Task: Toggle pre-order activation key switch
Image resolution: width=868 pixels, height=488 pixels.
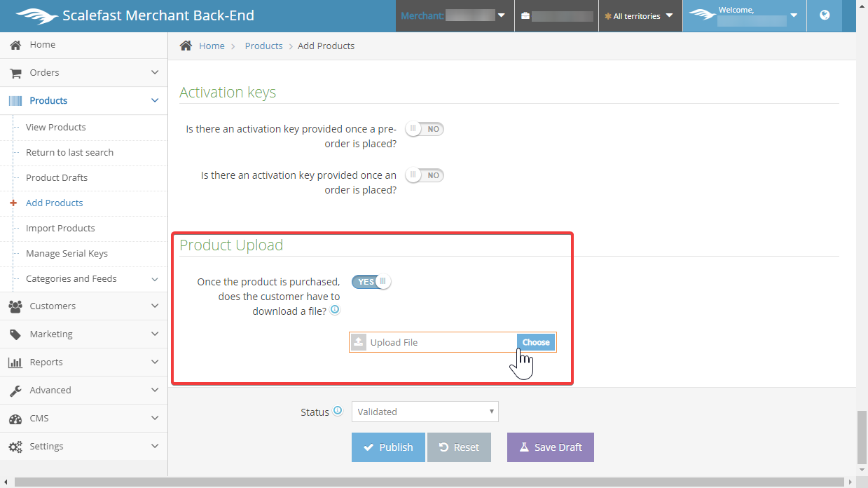Action: (425, 129)
